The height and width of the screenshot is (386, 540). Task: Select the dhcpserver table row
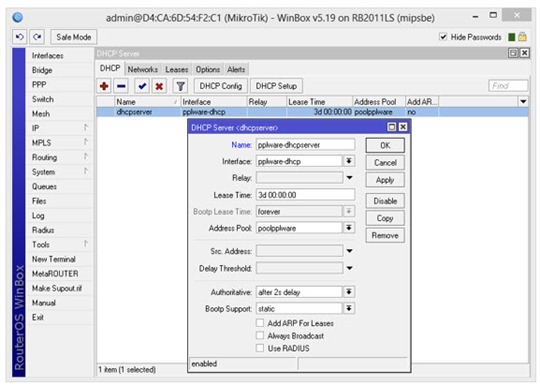(x=312, y=112)
